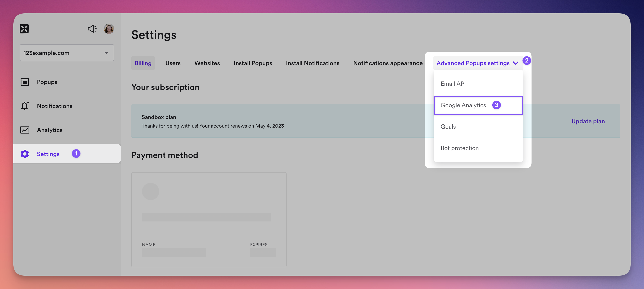Open the announcements megaphone icon
This screenshot has width=644, height=289.
coord(92,29)
